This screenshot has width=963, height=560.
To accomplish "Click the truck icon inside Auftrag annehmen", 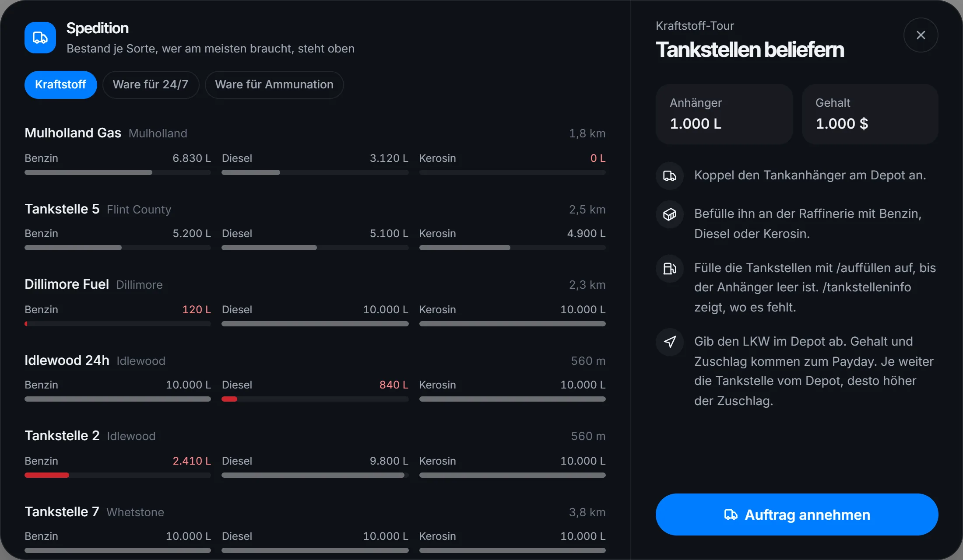I will point(731,514).
